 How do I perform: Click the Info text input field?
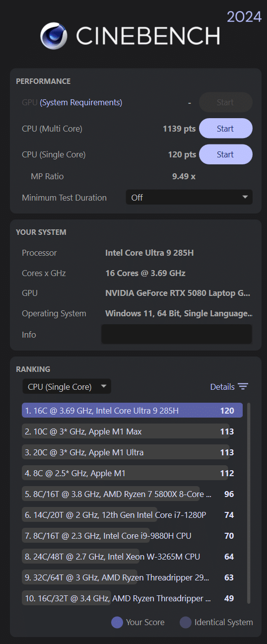pos(177,334)
